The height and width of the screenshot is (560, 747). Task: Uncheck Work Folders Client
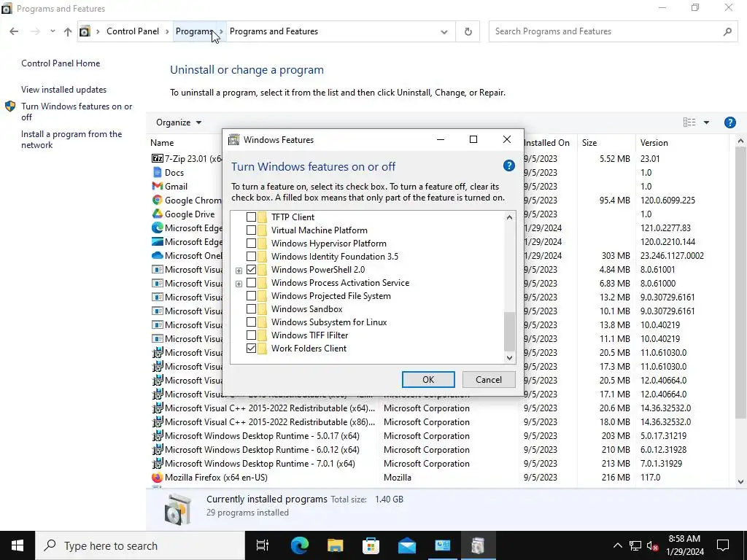(x=251, y=349)
